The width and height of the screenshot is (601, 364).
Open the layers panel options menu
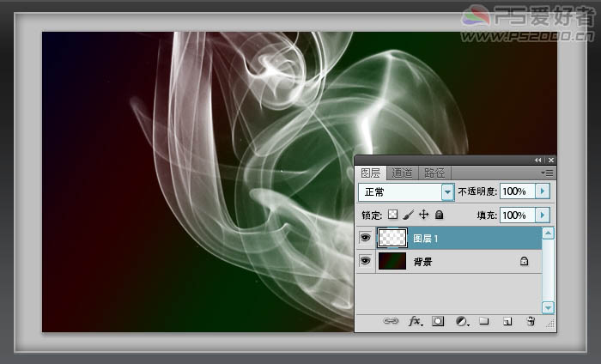click(x=547, y=173)
